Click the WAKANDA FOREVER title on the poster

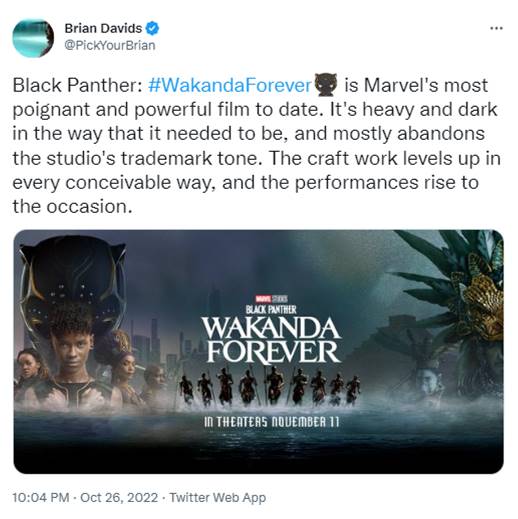coord(271,339)
